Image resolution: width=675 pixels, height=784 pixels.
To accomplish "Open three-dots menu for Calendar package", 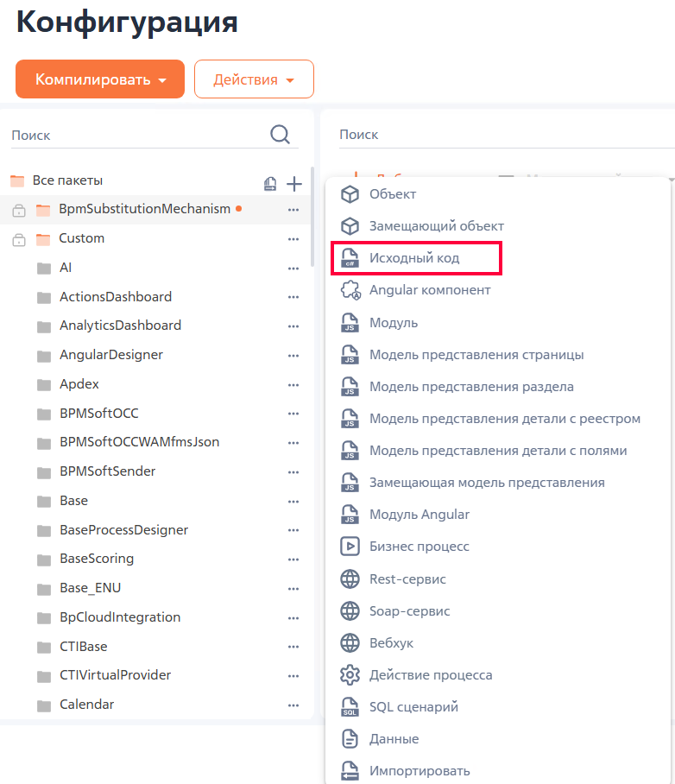I will [x=293, y=705].
